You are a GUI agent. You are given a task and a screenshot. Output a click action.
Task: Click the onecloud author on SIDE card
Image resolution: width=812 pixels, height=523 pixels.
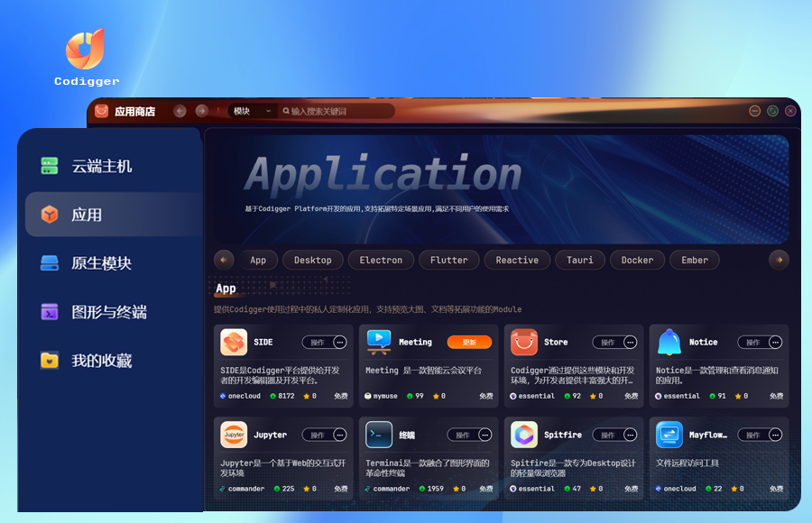point(240,396)
